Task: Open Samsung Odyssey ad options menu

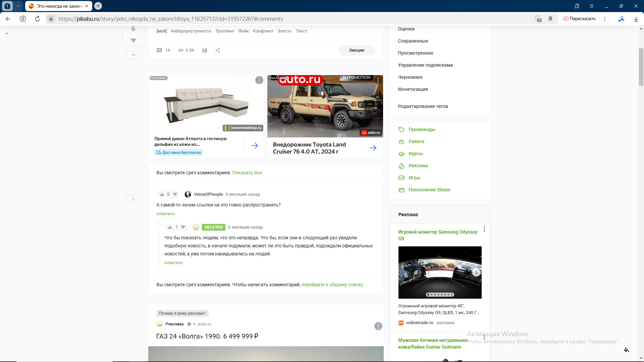Action: coord(484,229)
